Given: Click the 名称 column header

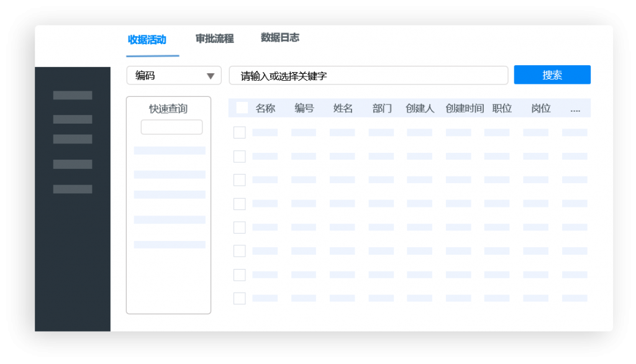Looking at the screenshot, I should pyautogui.click(x=265, y=108).
